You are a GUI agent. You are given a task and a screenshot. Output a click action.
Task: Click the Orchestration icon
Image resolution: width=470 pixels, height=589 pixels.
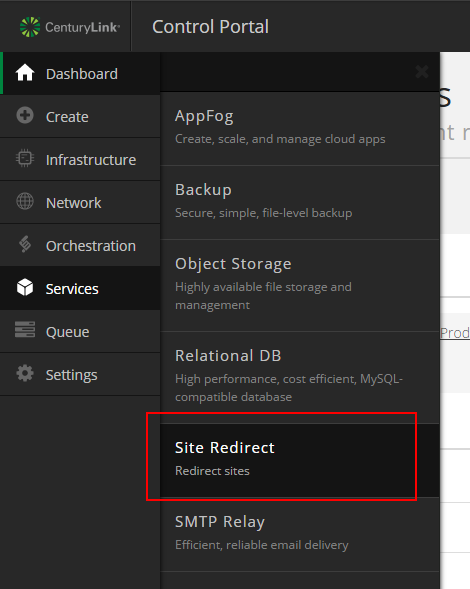pyautogui.click(x=25, y=244)
